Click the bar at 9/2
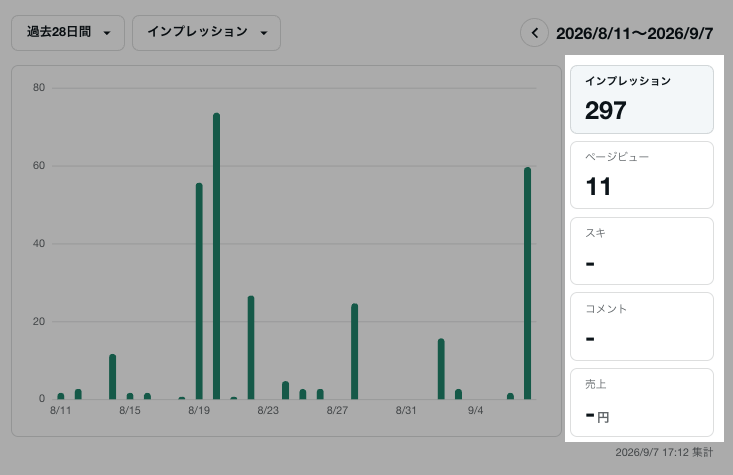The image size is (733, 475). [x=441, y=369]
